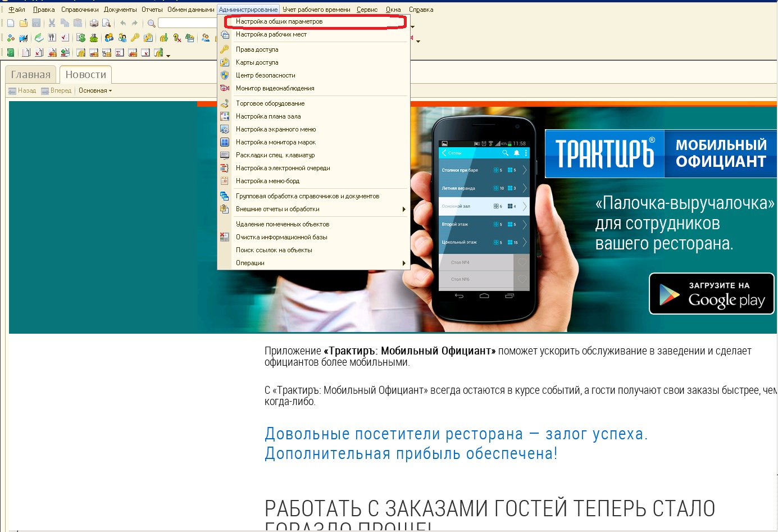Click the coins with green arrow icon in second row
Screen dimensions: 778x532
163,38
